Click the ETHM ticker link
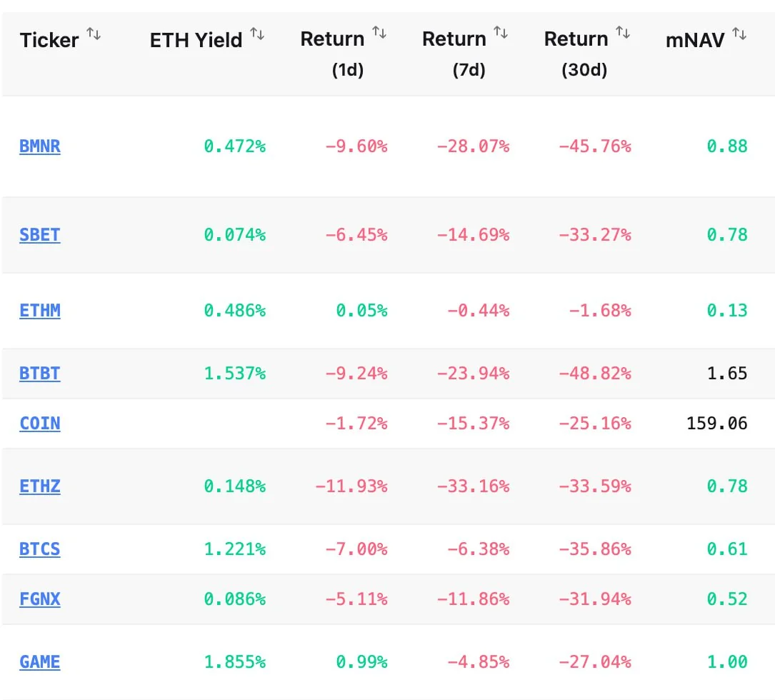The width and height of the screenshot is (775, 700). (x=40, y=311)
